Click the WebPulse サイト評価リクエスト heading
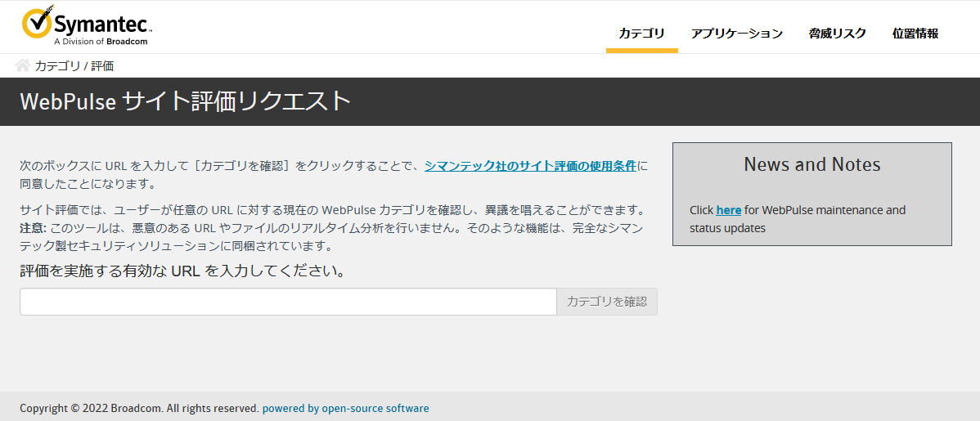 point(185,101)
